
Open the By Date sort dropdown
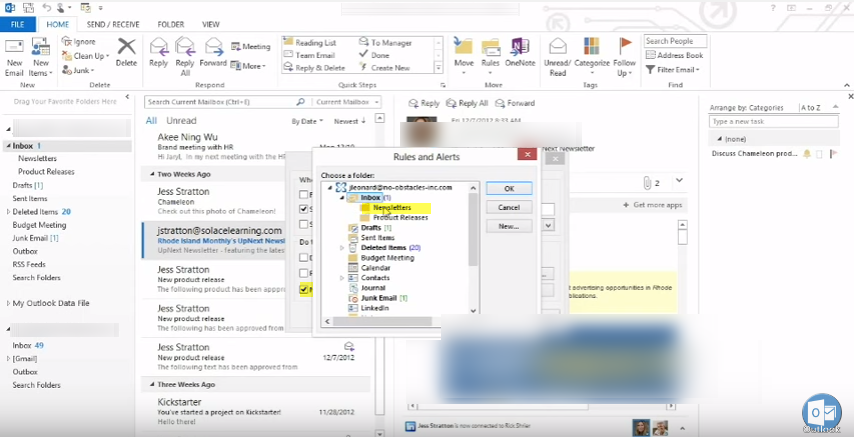coord(307,121)
